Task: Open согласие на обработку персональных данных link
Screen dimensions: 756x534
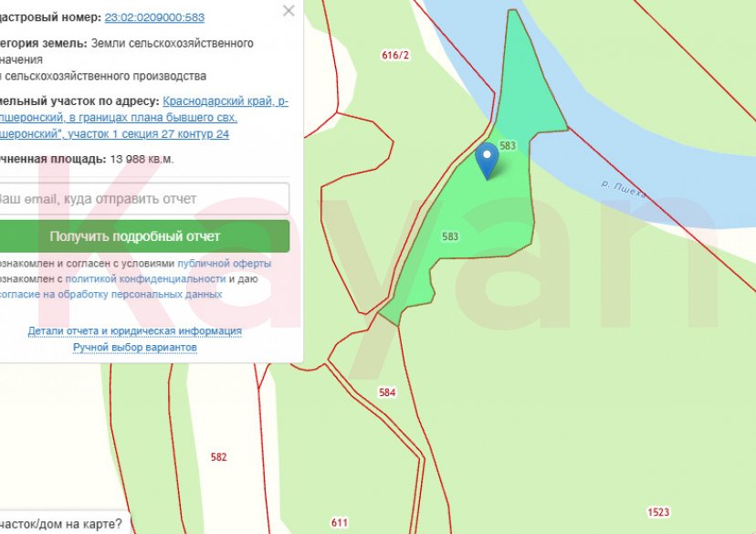Action: [x=110, y=294]
